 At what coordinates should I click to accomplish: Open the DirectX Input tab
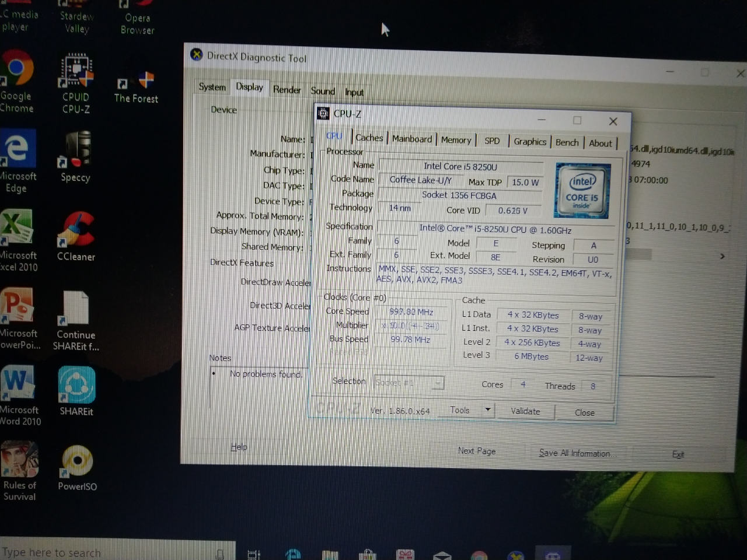(x=354, y=92)
